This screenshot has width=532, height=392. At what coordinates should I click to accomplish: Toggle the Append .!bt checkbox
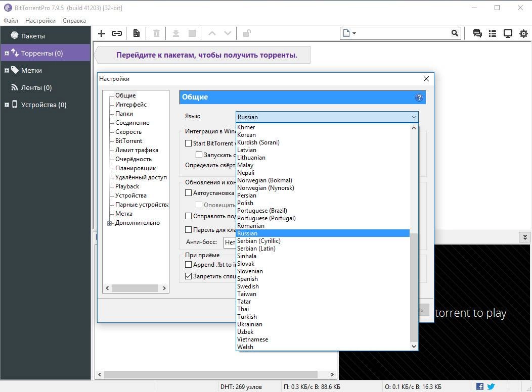188,264
